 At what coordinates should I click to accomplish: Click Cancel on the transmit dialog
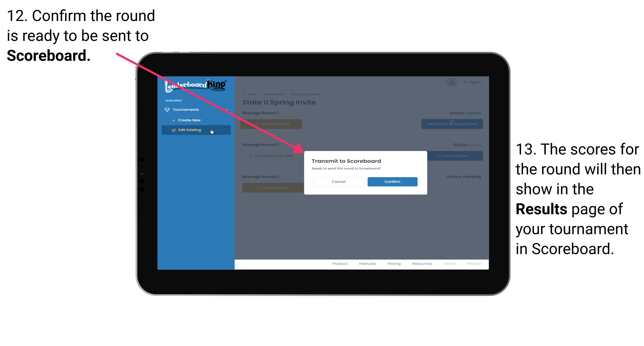[338, 182]
